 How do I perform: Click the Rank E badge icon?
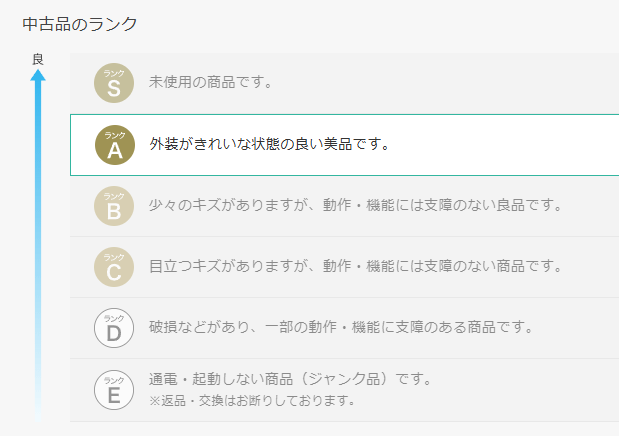pos(114,390)
